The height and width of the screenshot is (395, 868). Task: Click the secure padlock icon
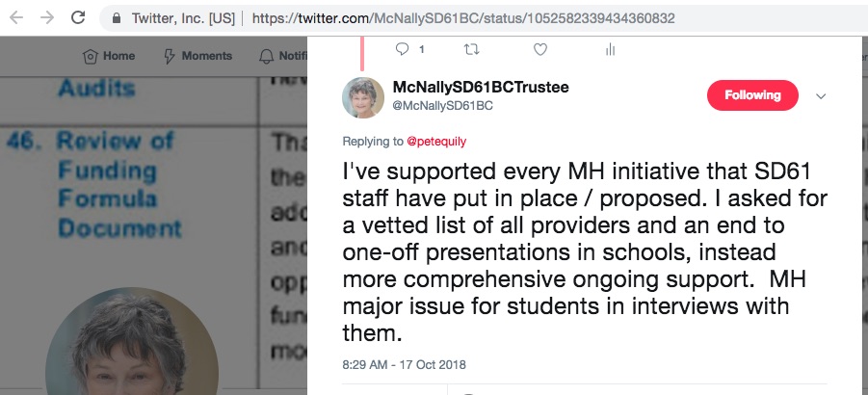tap(118, 18)
